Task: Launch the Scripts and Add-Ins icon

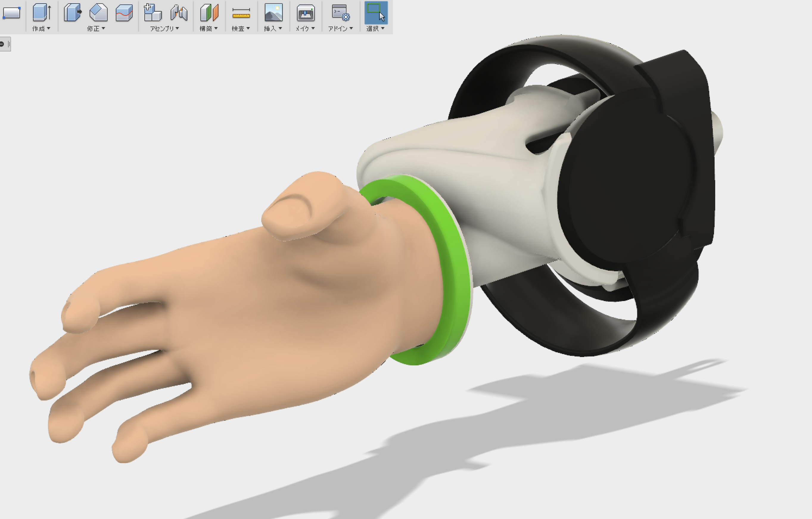Action: [340, 13]
